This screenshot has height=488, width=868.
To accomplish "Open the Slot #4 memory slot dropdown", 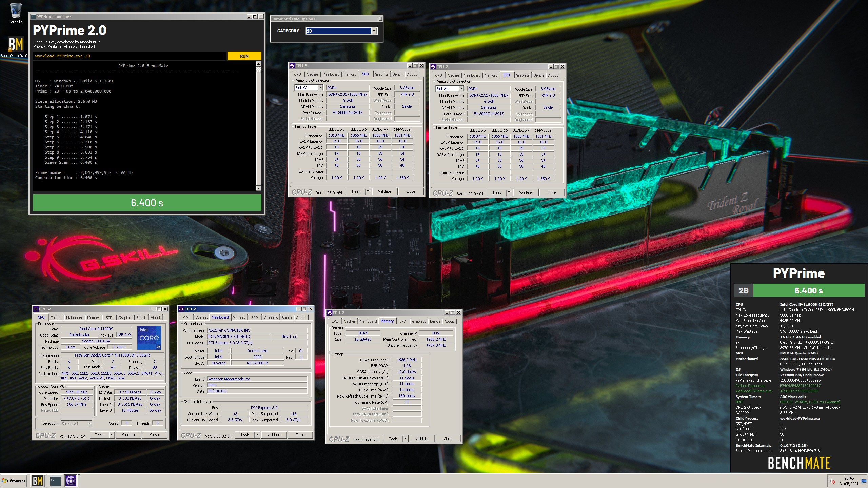I will click(x=461, y=89).
